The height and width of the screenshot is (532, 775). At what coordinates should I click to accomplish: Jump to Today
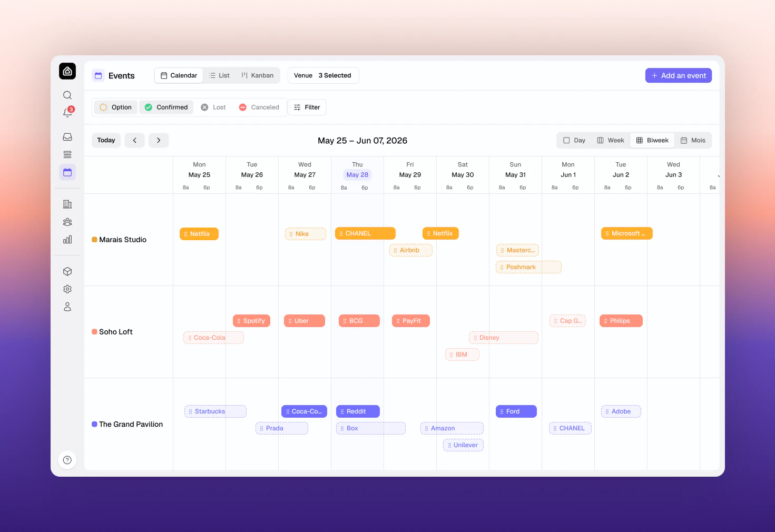click(106, 141)
